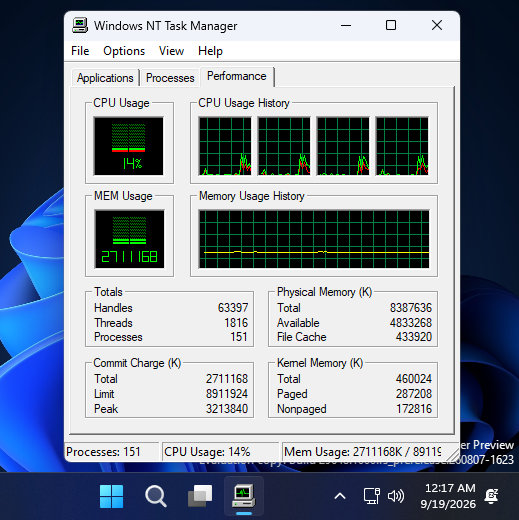519x520 pixels.
Task: Click Commit Charge Peak 3213840
Action: [227, 409]
